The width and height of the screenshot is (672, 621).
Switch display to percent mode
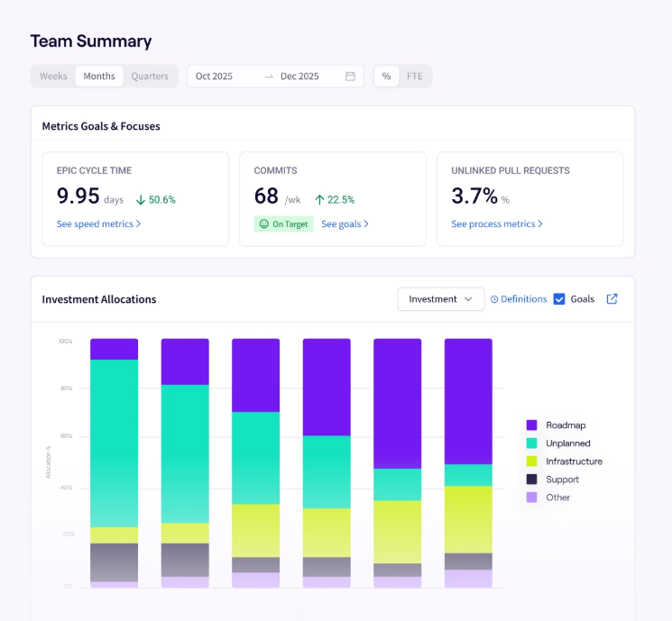(x=386, y=77)
